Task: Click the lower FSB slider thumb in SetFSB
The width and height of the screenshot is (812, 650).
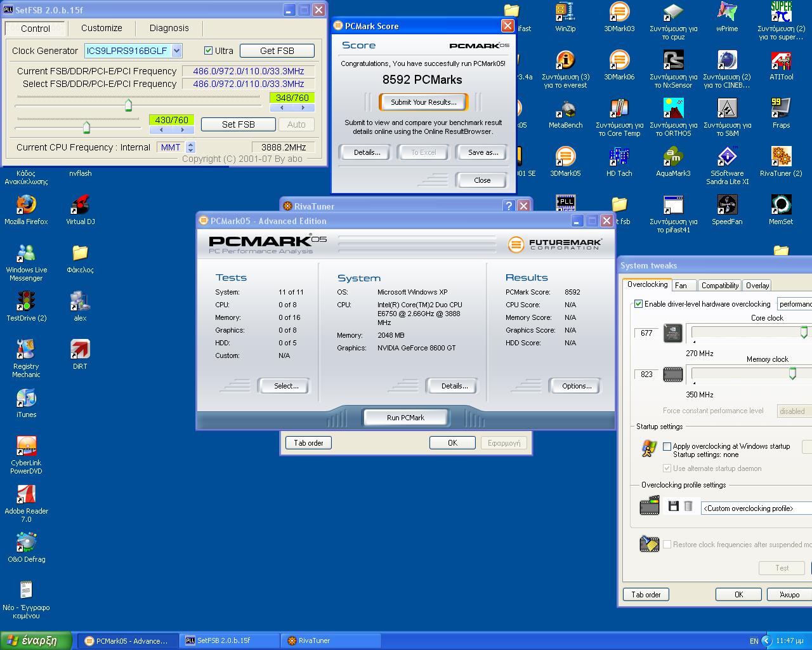Action: (86, 127)
